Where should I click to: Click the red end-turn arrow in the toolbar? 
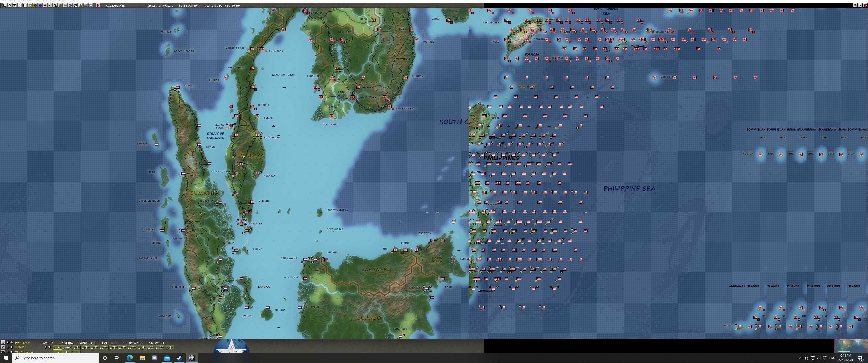click(x=98, y=5)
